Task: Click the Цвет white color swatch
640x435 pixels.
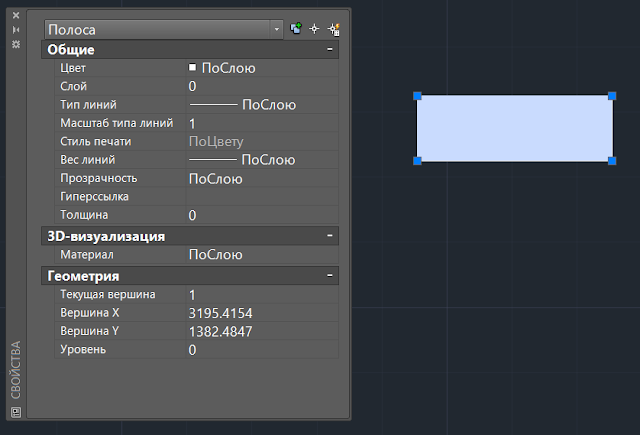Action: click(x=192, y=67)
